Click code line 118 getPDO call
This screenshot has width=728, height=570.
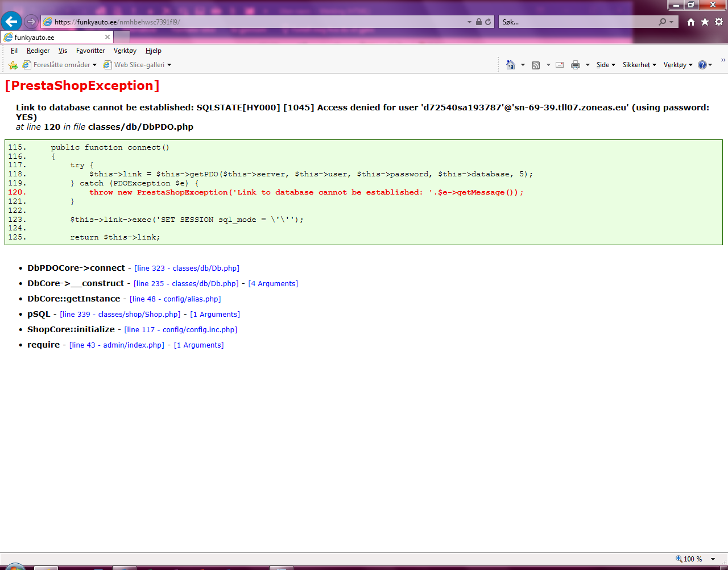pyautogui.click(x=311, y=174)
